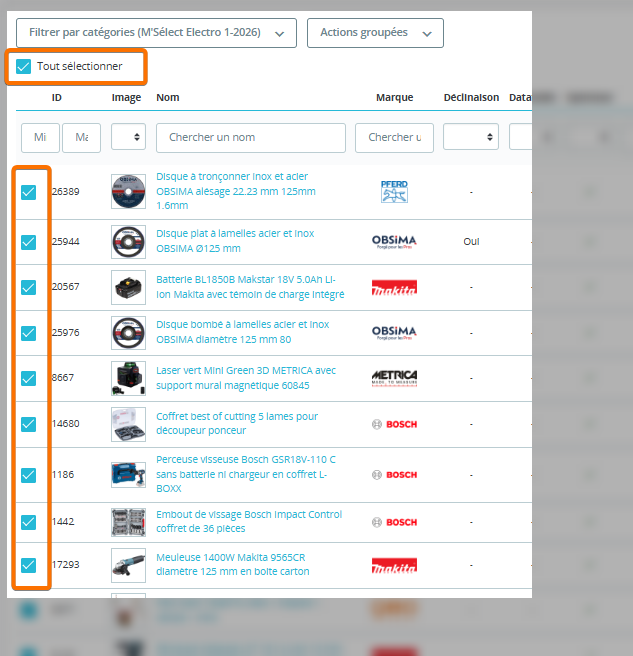Open the Image filter select
The width and height of the screenshot is (633, 656).
point(128,136)
